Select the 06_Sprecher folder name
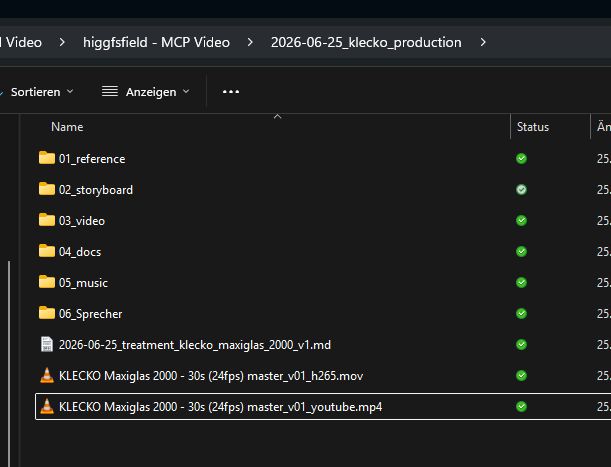The width and height of the screenshot is (611, 467). 90,314
